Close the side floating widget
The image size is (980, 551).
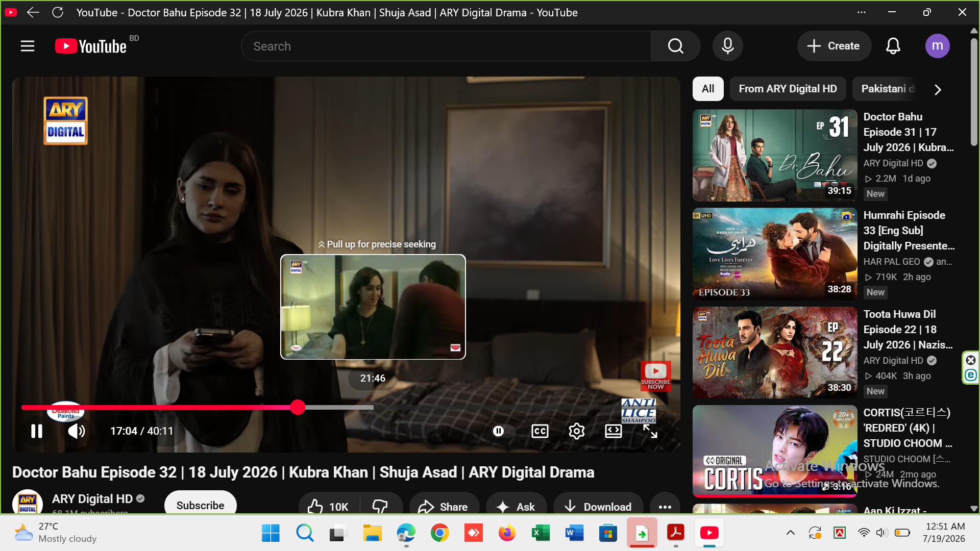coord(971,360)
